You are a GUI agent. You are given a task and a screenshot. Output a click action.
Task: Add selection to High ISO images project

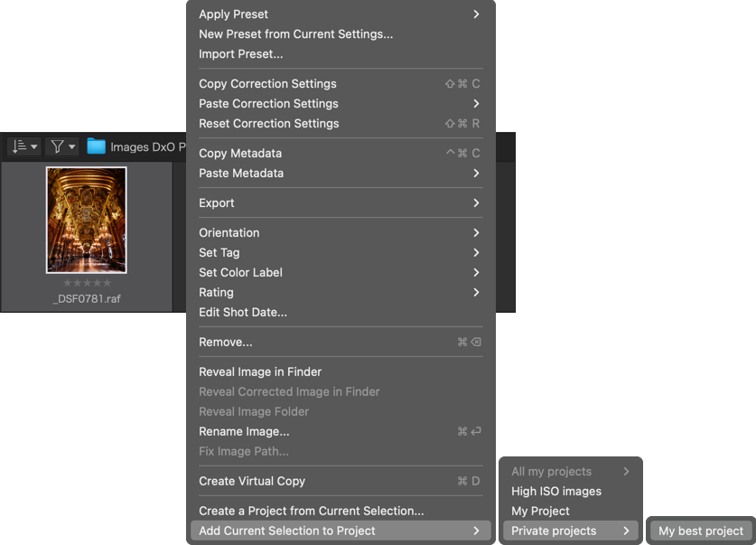pos(570,491)
